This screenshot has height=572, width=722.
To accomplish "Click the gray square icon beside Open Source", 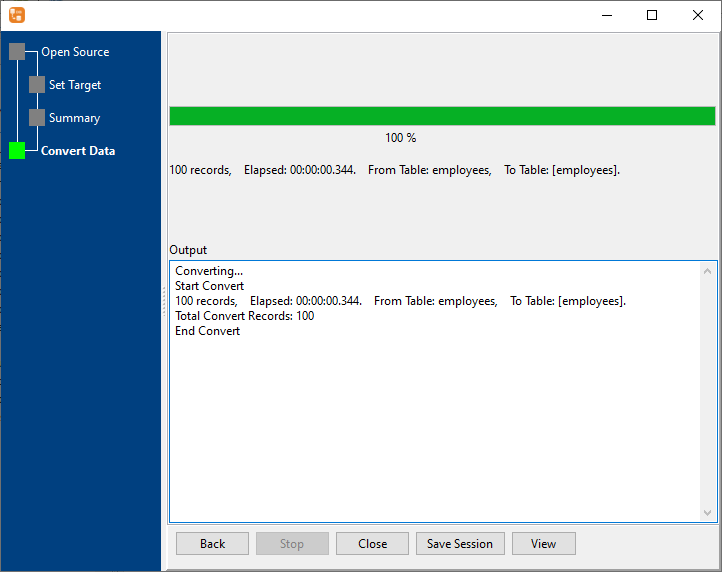I will tap(17, 52).
